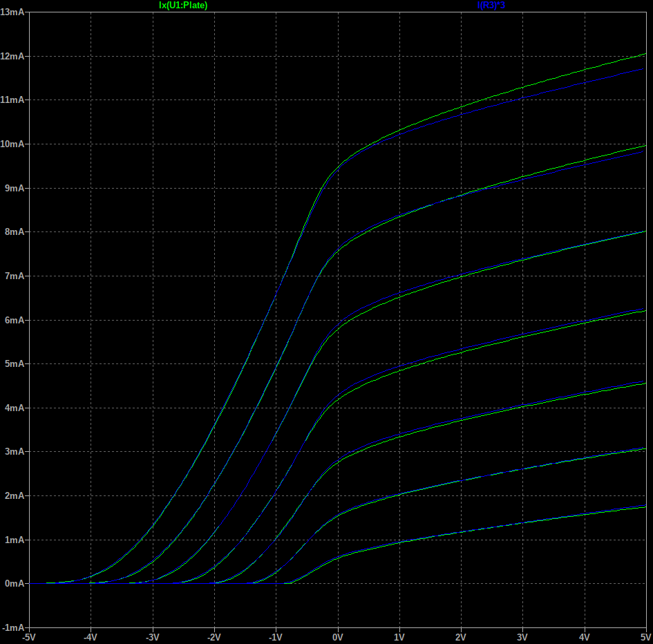This screenshot has width=653, height=644.
Task: Click the 3V horizontal axis label
Action: [522, 638]
